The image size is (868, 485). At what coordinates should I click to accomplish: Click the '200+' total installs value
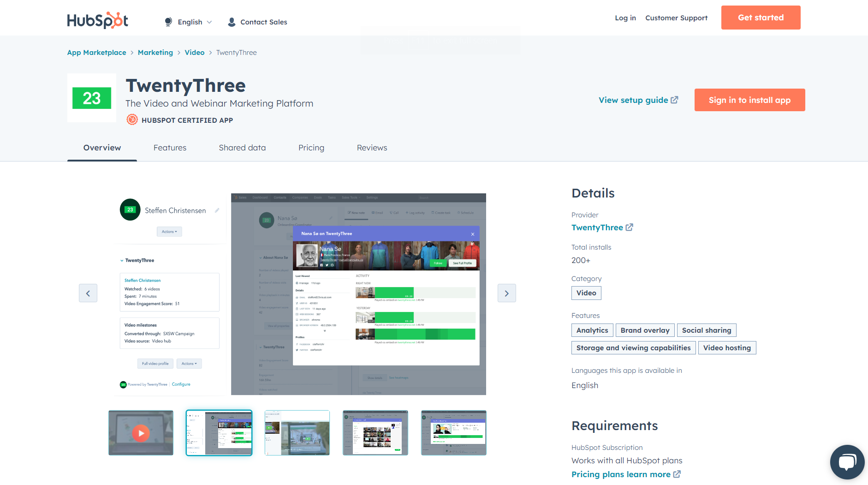coord(581,260)
